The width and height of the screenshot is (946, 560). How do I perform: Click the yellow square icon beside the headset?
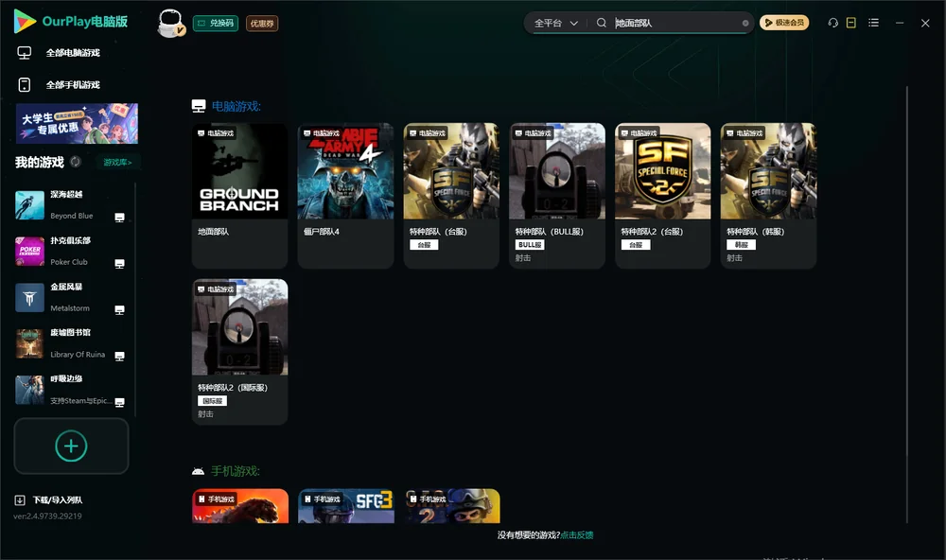851,23
